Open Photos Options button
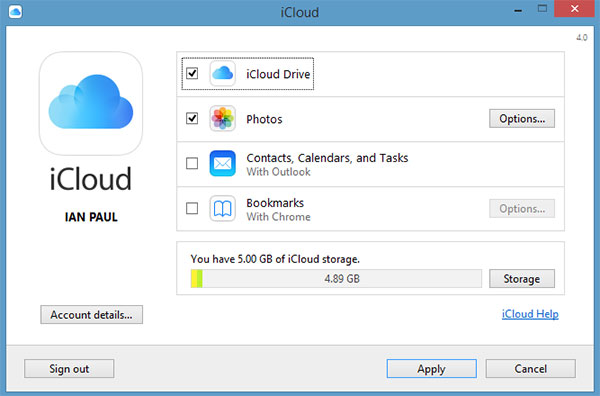This screenshot has height=396, width=600. click(522, 119)
